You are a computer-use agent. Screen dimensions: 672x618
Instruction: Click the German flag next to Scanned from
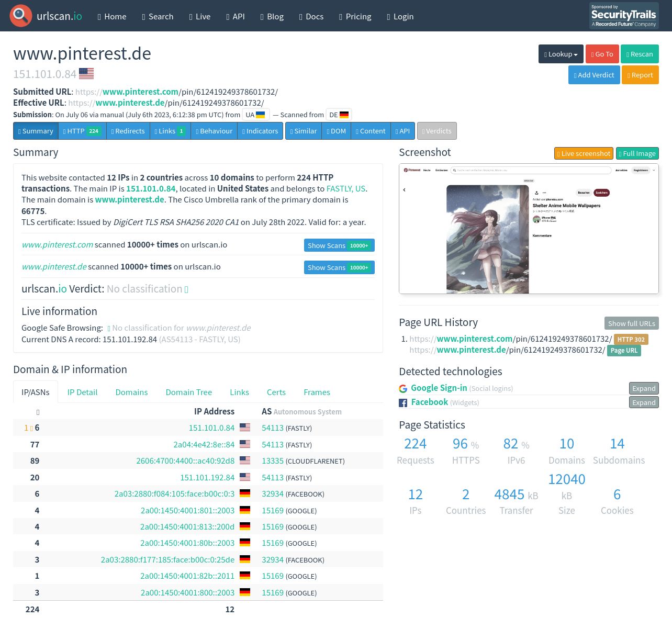(x=344, y=115)
